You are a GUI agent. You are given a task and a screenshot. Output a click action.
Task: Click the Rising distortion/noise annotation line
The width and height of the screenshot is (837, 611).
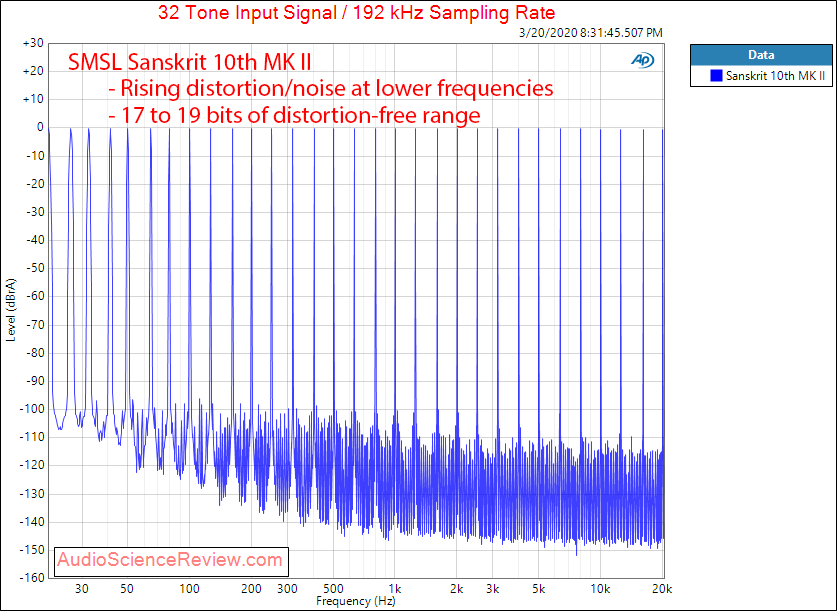pos(330,88)
